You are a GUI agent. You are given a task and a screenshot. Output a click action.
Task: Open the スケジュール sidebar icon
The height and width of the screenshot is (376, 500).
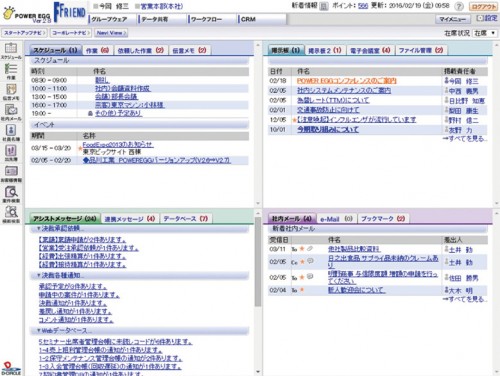pos(11,49)
